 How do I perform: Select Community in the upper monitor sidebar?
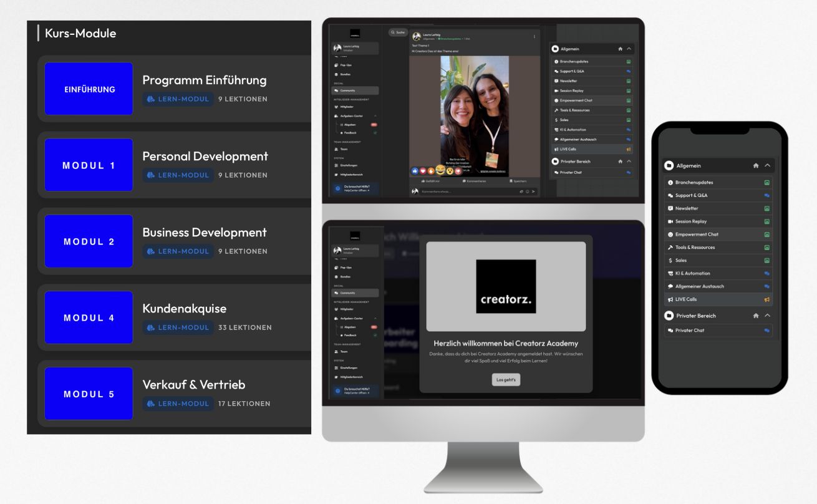click(355, 90)
